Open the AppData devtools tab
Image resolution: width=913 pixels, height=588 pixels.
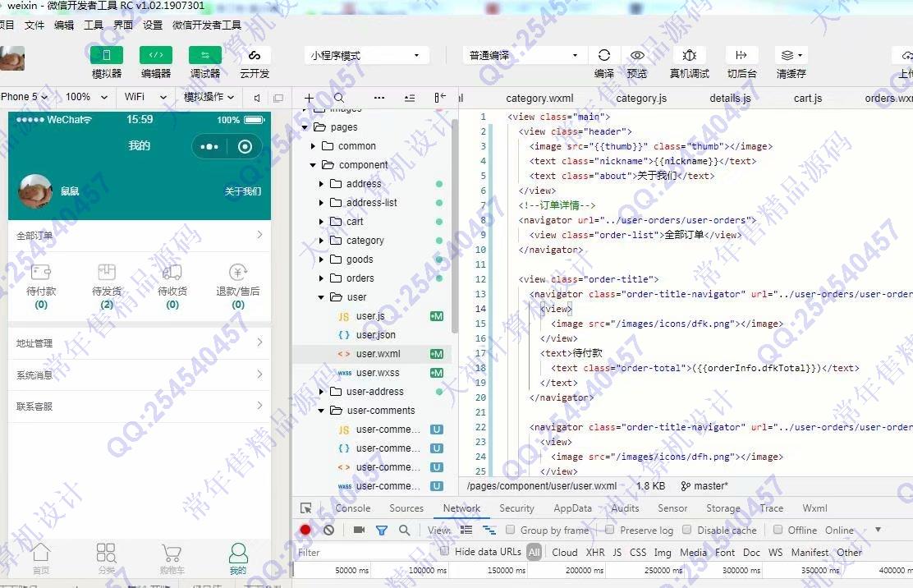[x=572, y=508]
